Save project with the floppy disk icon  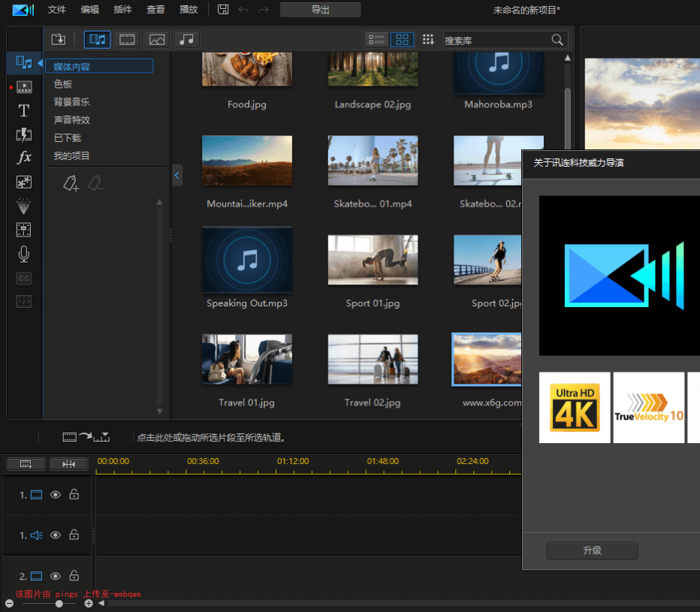[x=223, y=9]
